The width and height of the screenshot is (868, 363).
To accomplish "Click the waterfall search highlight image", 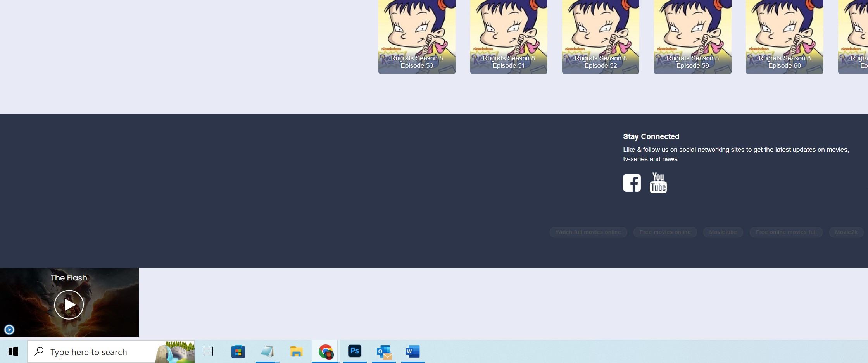I will 175,352.
